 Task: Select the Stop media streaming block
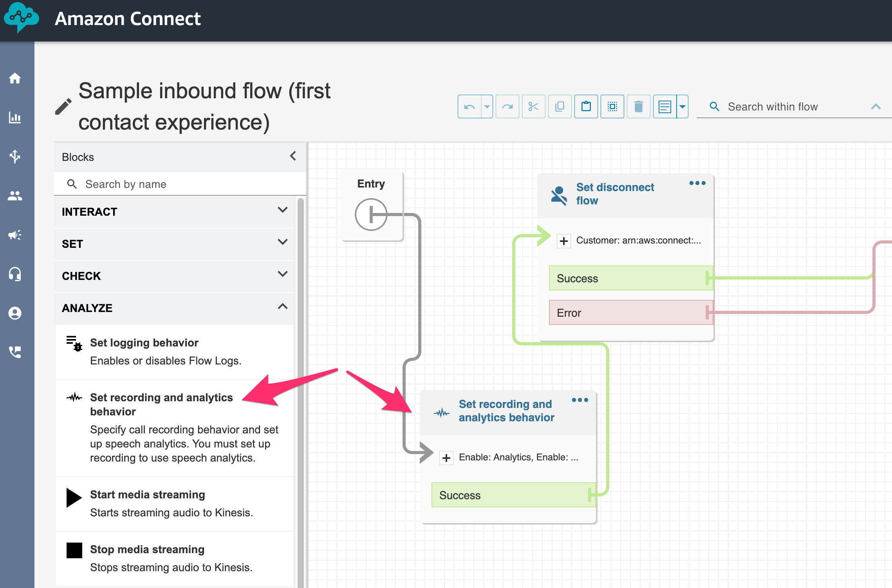click(175, 558)
